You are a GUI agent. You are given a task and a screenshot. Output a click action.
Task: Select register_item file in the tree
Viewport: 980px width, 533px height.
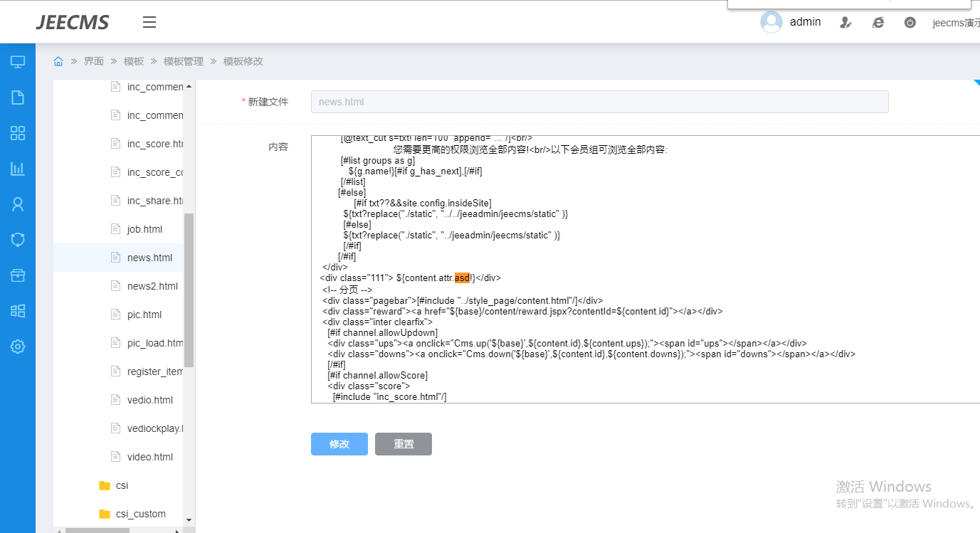pyautogui.click(x=155, y=371)
